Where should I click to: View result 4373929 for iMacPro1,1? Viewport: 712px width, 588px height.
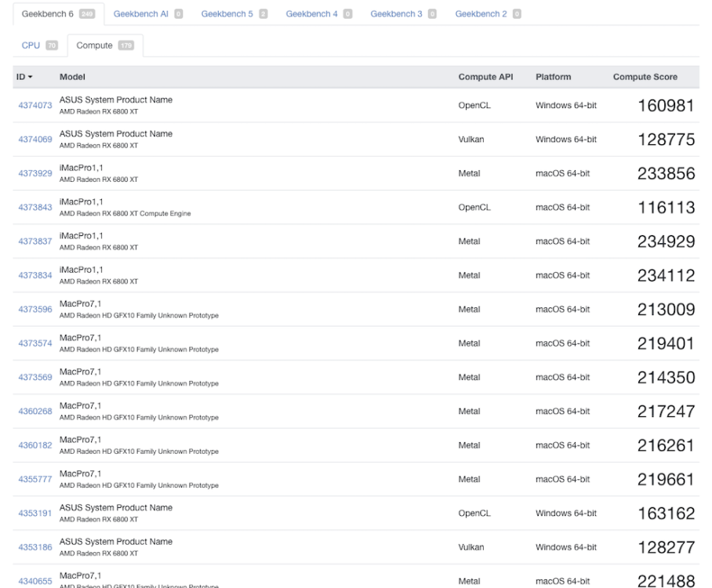35,173
